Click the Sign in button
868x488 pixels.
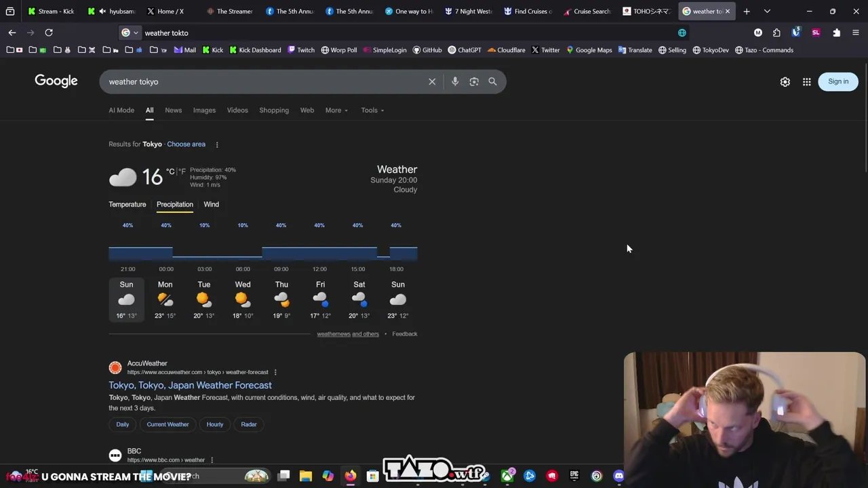838,81
